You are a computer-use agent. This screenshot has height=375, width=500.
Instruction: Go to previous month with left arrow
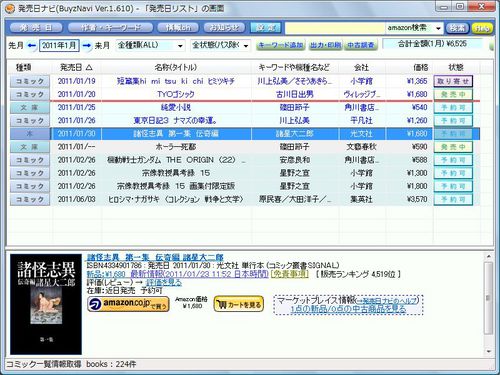click(x=32, y=45)
